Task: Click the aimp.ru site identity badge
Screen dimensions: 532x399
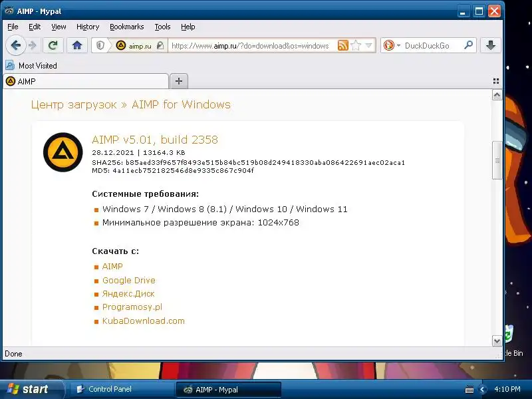Action: (138, 45)
